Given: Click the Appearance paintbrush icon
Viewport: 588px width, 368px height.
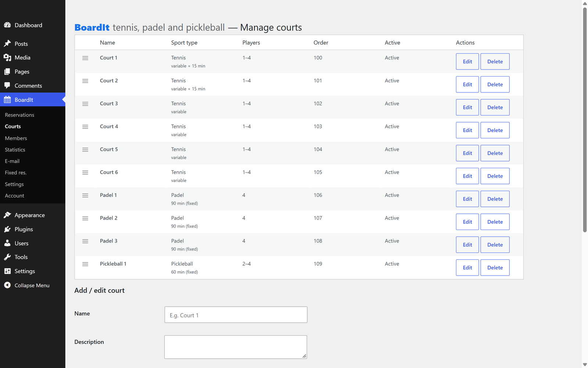Looking at the screenshot, I should [7, 215].
